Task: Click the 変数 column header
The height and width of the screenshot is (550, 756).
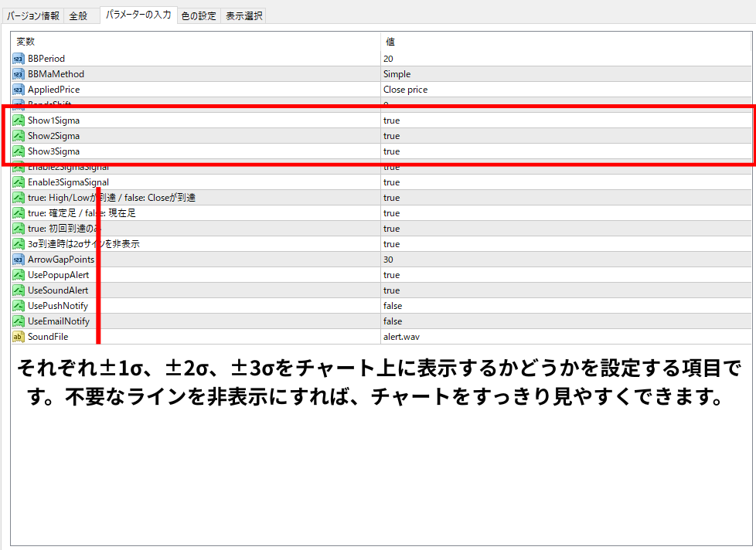Action: [x=26, y=42]
